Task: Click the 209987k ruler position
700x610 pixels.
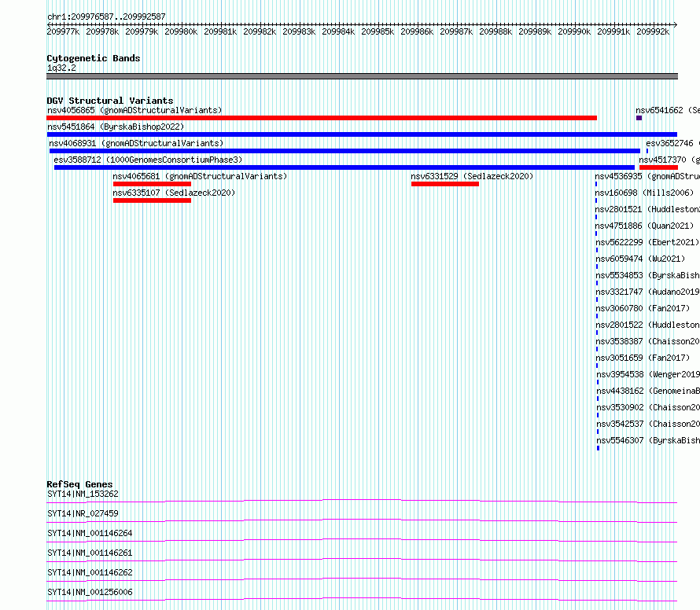Action: (456, 31)
